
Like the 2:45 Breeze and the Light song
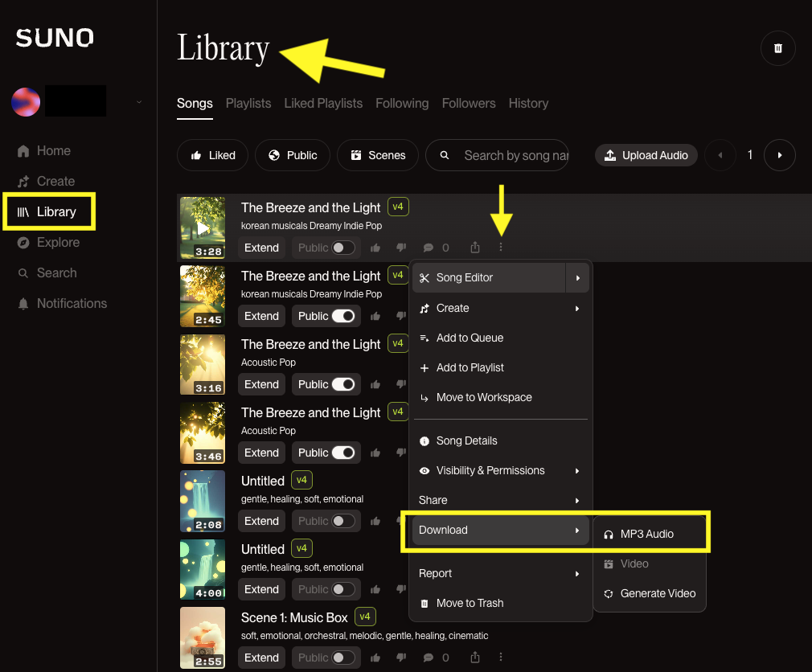pyautogui.click(x=375, y=316)
